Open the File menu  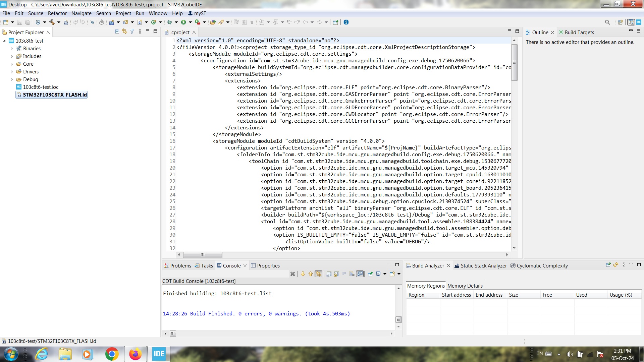click(x=6, y=13)
